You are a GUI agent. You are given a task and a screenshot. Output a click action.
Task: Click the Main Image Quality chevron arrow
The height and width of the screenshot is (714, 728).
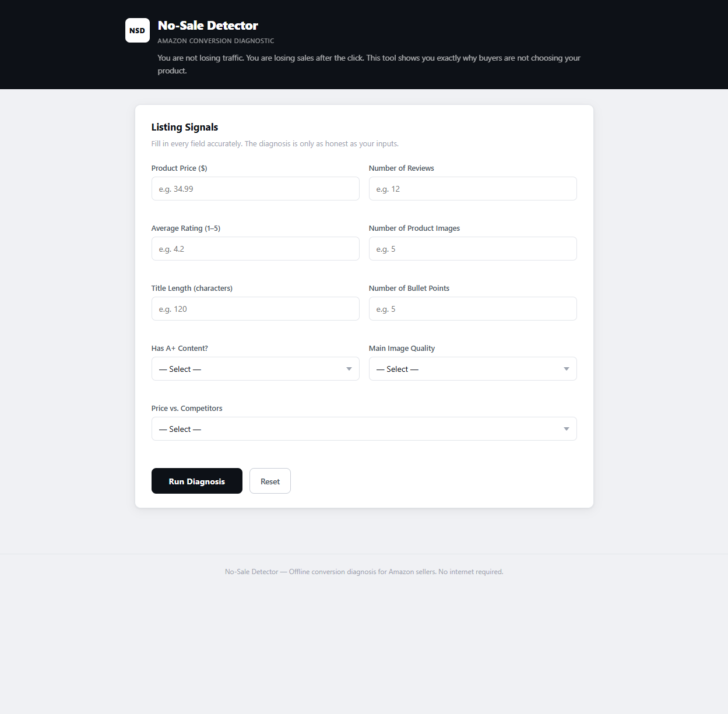pyautogui.click(x=566, y=368)
